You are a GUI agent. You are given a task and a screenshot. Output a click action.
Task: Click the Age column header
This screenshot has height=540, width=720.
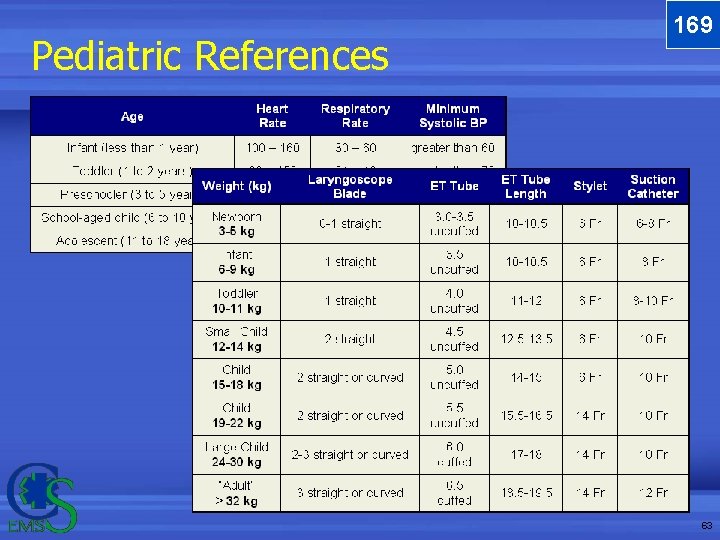click(x=132, y=117)
